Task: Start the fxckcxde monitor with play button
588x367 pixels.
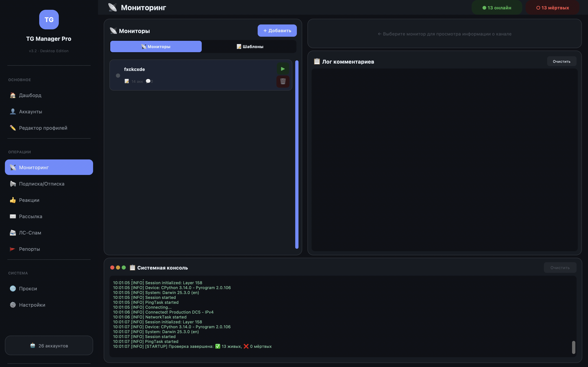Action: tap(283, 69)
